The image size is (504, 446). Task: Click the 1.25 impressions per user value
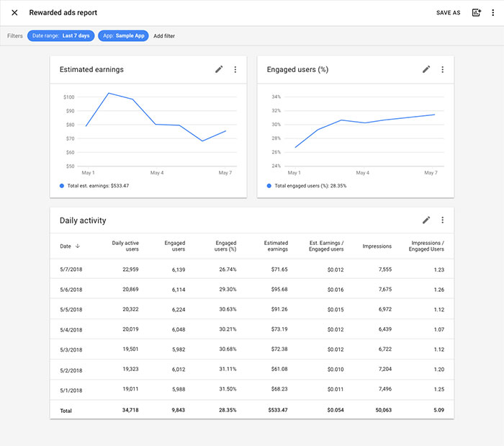pyautogui.click(x=439, y=389)
